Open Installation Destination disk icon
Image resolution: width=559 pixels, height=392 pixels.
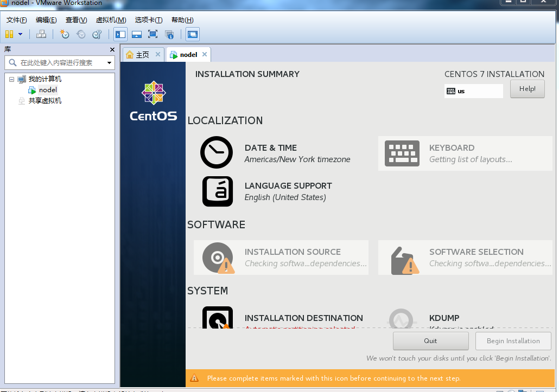[218, 318]
